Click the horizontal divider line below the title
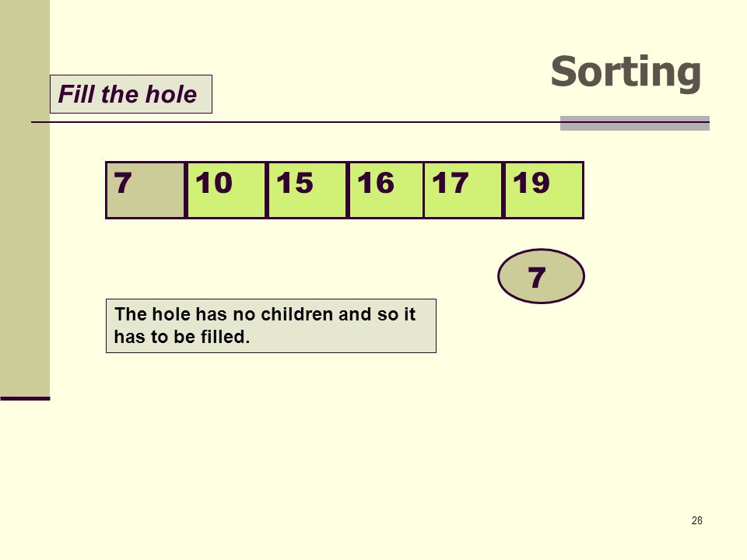Viewport: 747px width, 560px height. 296,122
